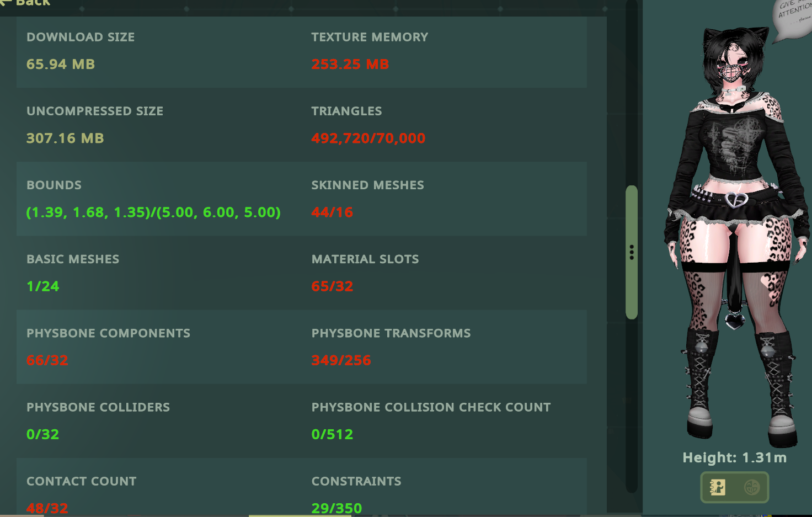Go back using the Back button

[x=25, y=3]
